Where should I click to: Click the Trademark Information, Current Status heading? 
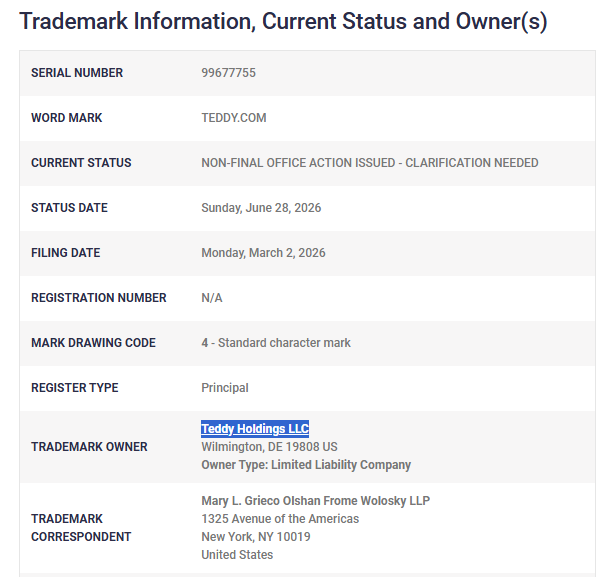[283, 21]
